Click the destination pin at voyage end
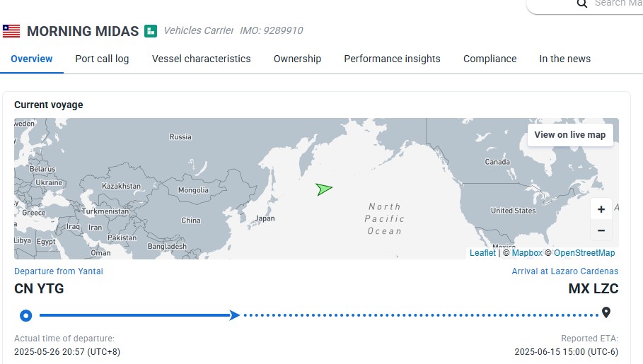Screen dimensions: 643x364 [x=606, y=313]
